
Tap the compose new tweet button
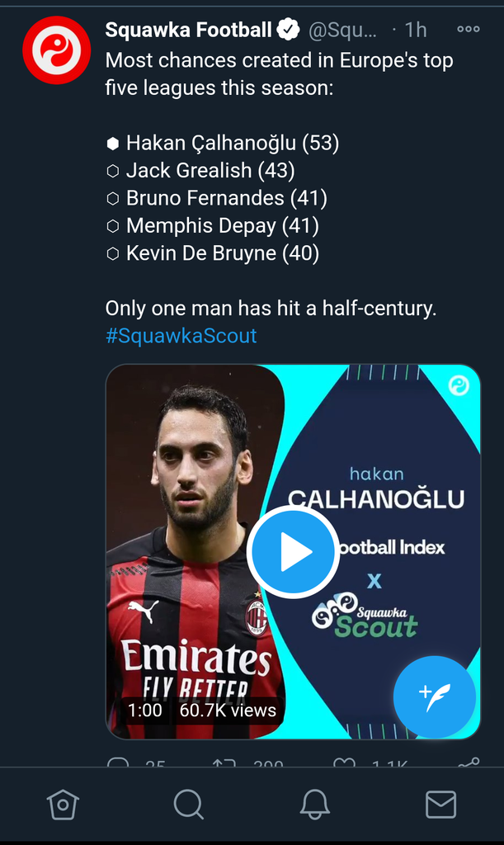(x=435, y=697)
